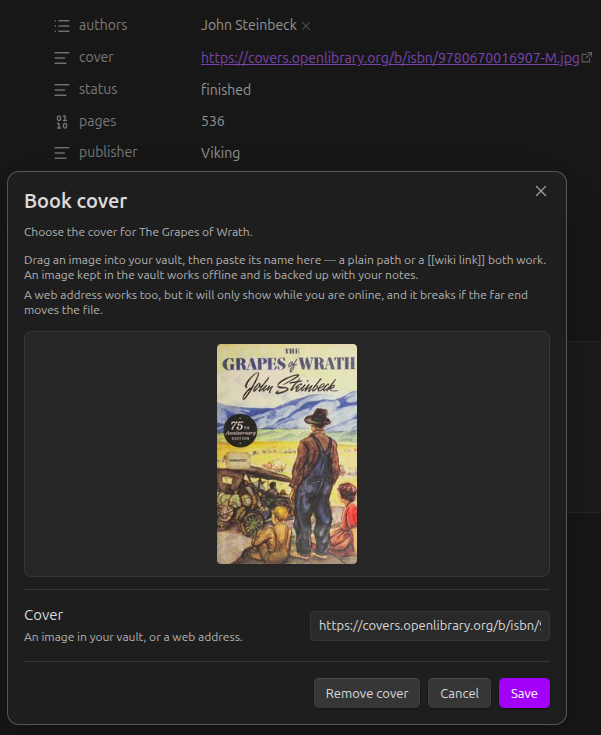The width and height of the screenshot is (601, 735).
Task: Click the pages property number icon
Action: point(62,121)
